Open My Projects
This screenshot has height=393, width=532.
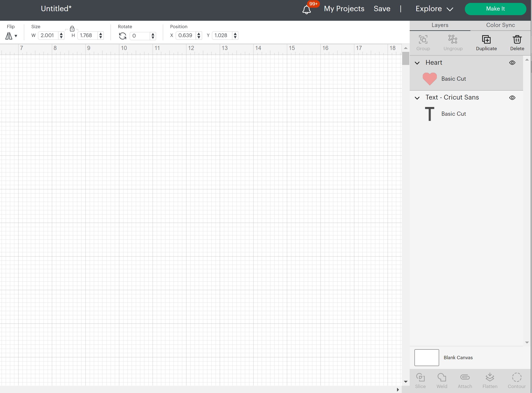[344, 9]
